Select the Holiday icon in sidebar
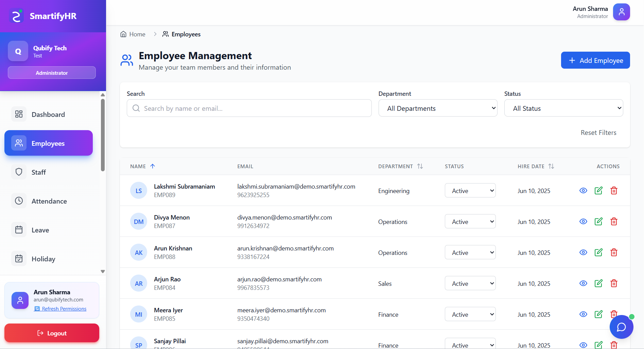The width and height of the screenshot is (644, 349). coord(19,259)
